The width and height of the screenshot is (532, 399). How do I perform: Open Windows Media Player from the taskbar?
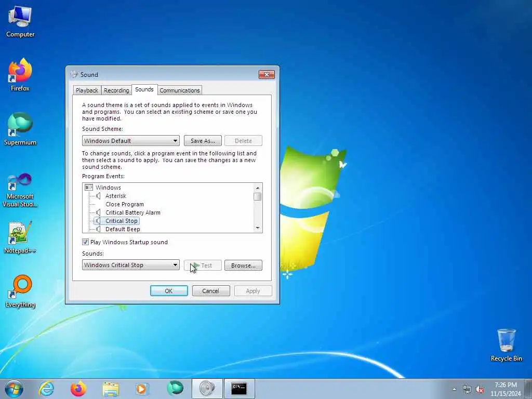tap(142, 389)
